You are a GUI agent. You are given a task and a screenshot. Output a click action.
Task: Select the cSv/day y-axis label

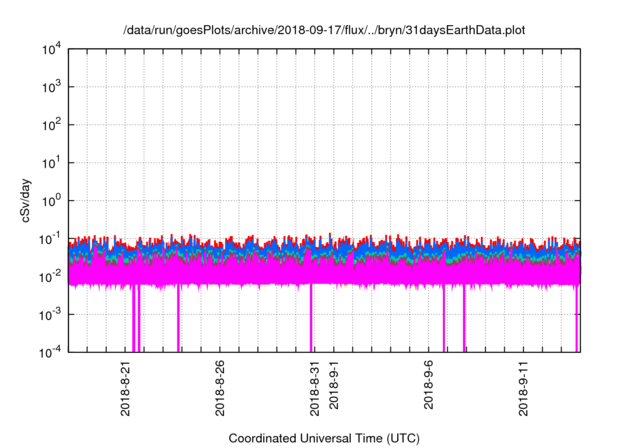tap(25, 200)
